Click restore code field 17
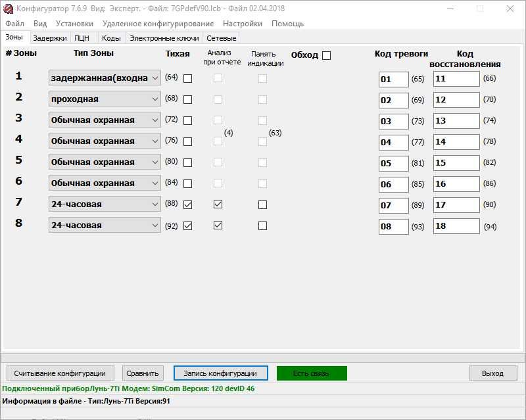526x420 pixels. pos(456,205)
